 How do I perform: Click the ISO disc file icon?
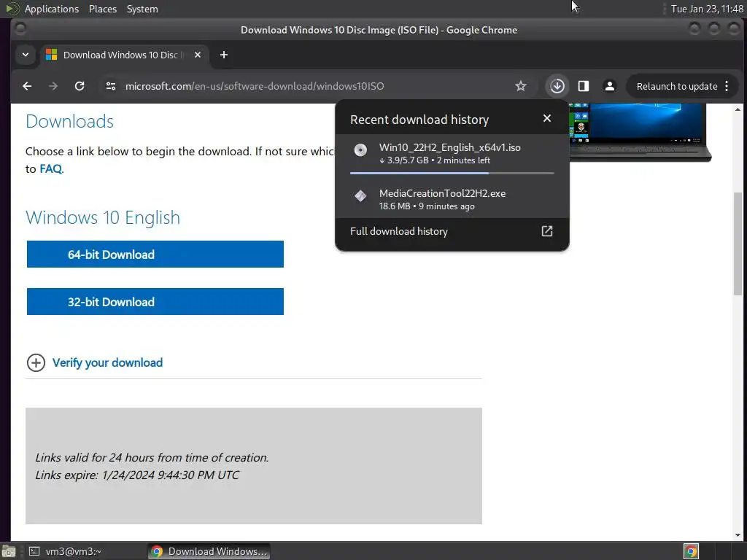[x=360, y=150]
